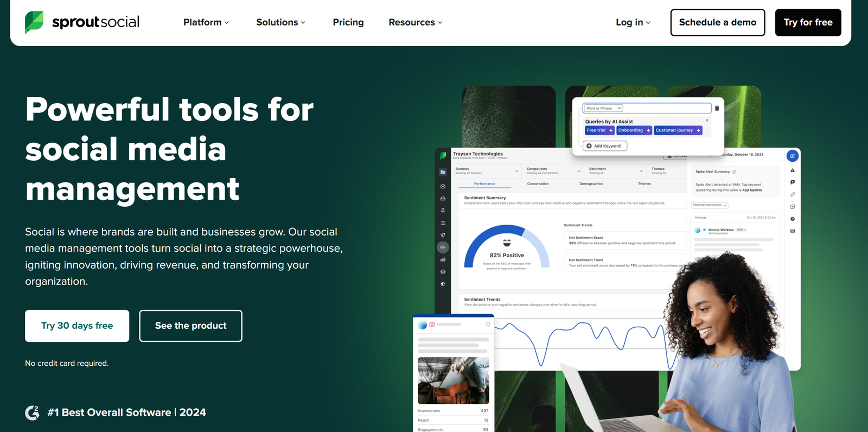
Task: Switch to the Performance tab
Action: 484,184
